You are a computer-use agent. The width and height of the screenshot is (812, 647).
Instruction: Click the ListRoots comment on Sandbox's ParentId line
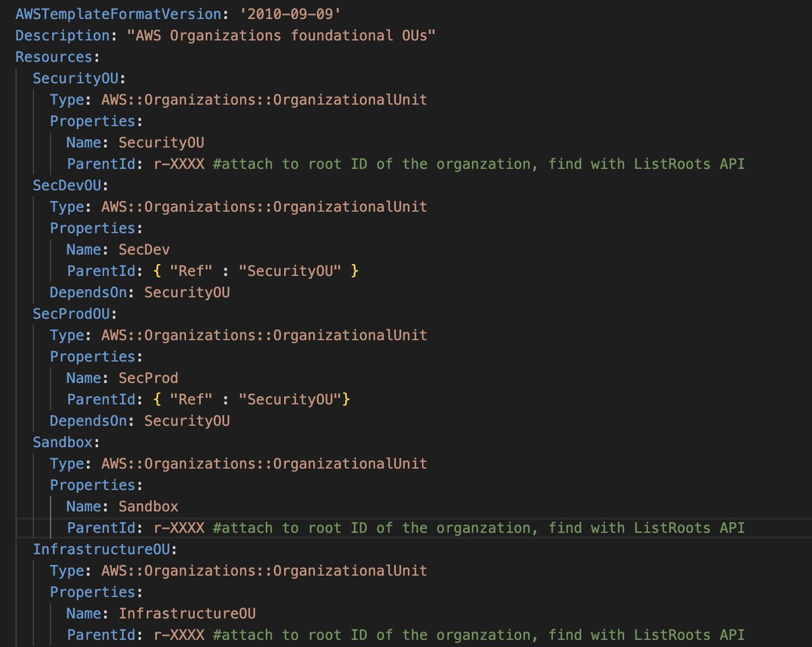point(478,528)
